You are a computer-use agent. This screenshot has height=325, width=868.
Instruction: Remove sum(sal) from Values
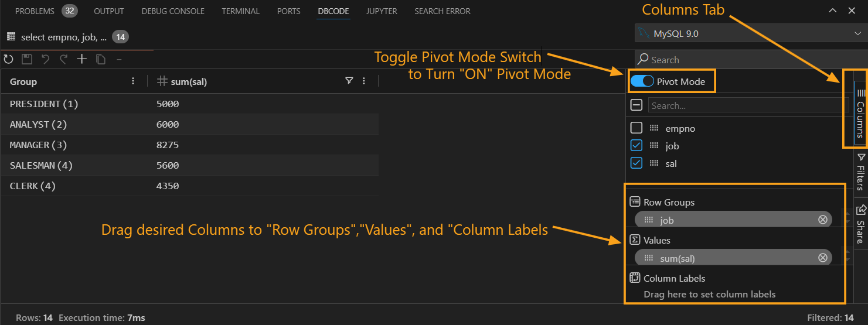[823, 258]
